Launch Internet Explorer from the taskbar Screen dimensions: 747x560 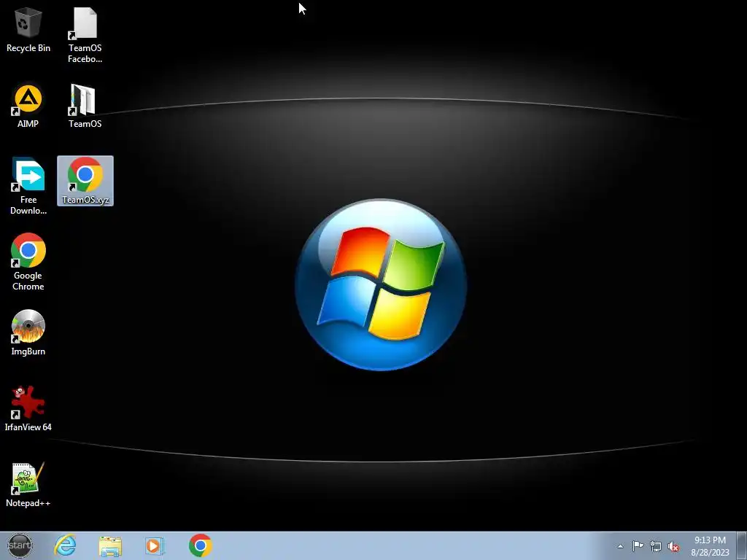(x=65, y=545)
